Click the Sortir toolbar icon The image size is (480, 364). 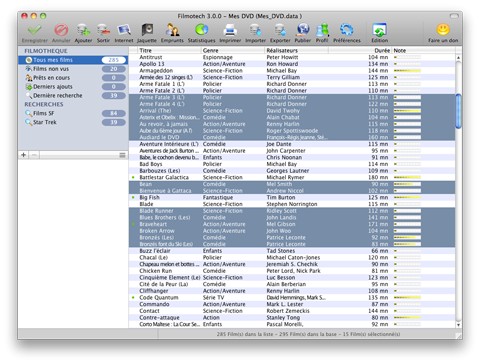(103, 30)
